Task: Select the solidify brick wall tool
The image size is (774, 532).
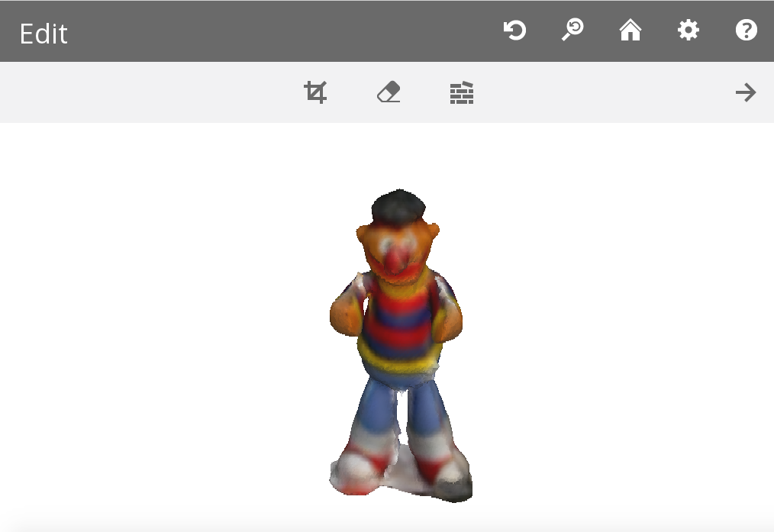Action: (x=462, y=93)
